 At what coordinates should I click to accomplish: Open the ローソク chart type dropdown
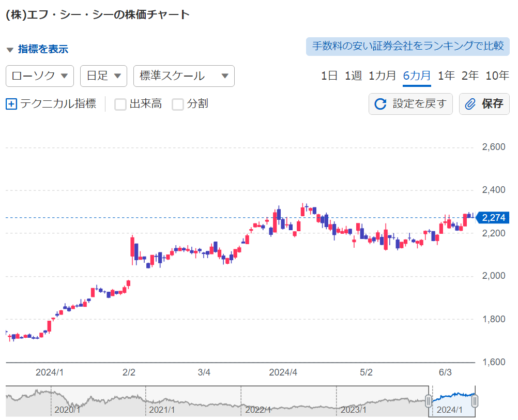pos(40,76)
